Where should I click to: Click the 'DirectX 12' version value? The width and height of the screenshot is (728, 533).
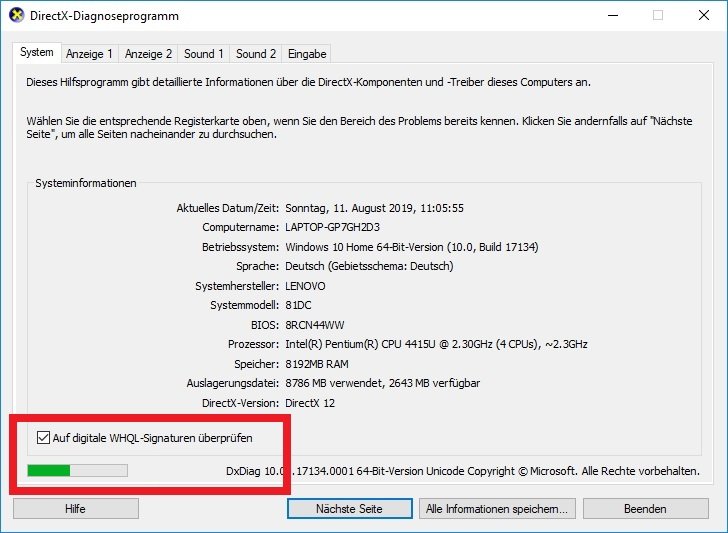(310, 403)
